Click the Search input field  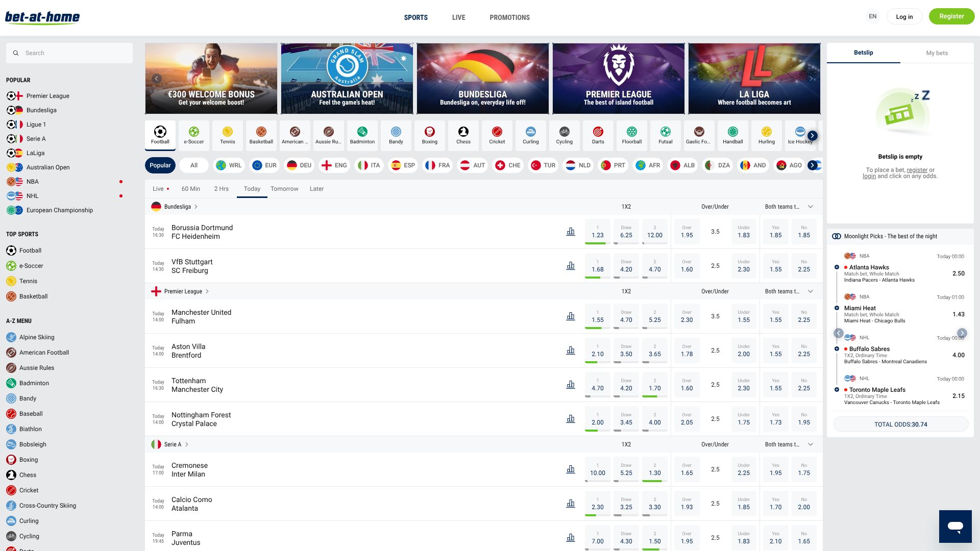click(69, 53)
